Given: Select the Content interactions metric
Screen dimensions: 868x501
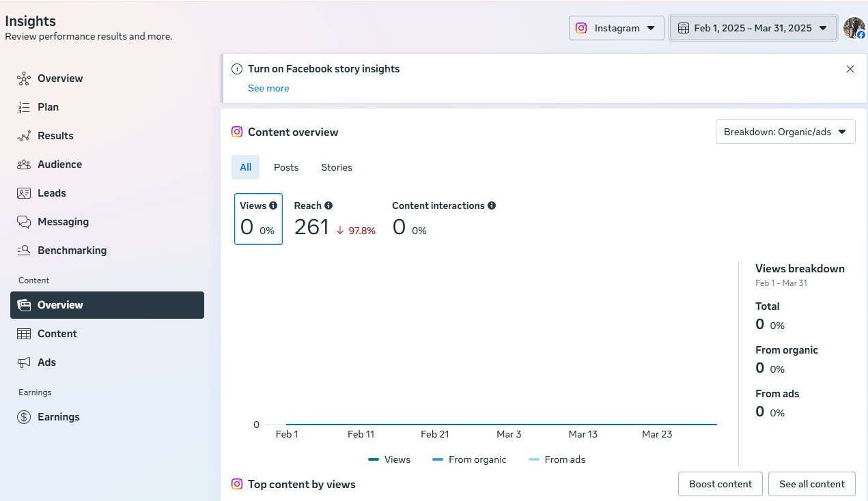Looking at the screenshot, I should (443, 219).
